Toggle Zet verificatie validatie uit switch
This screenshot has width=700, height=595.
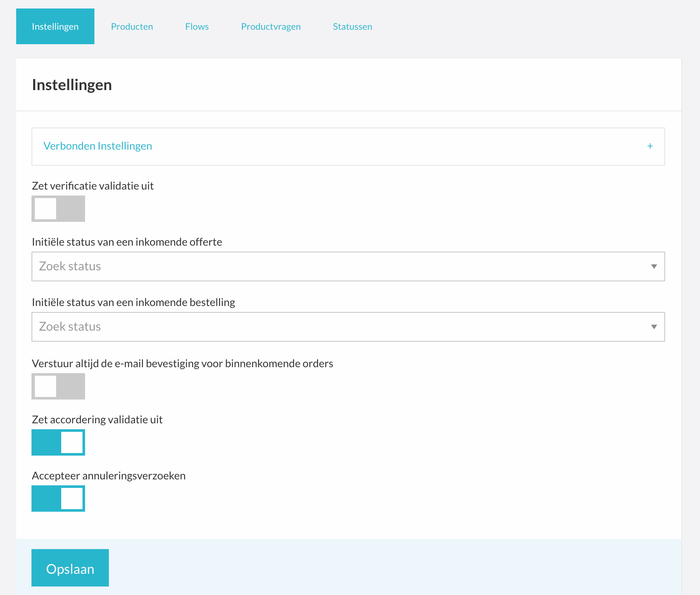pyautogui.click(x=58, y=209)
